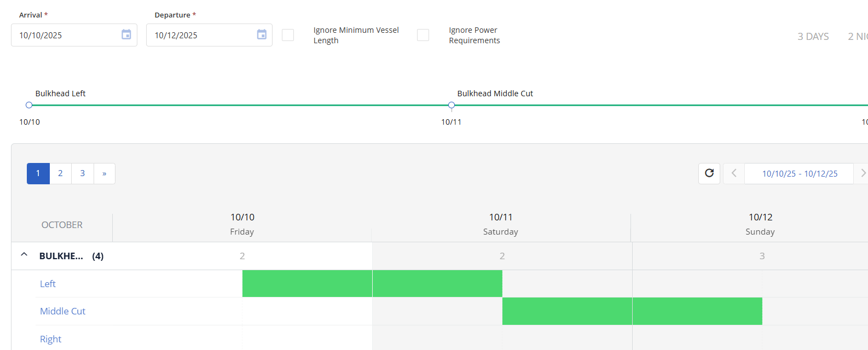Click the refresh schedule icon
Screen dimensions: 868x350
click(709, 173)
